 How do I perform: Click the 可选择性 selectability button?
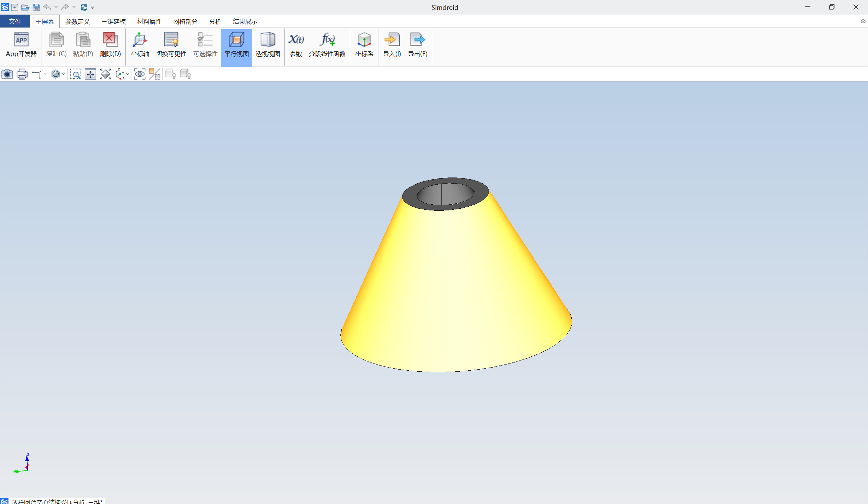(205, 45)
